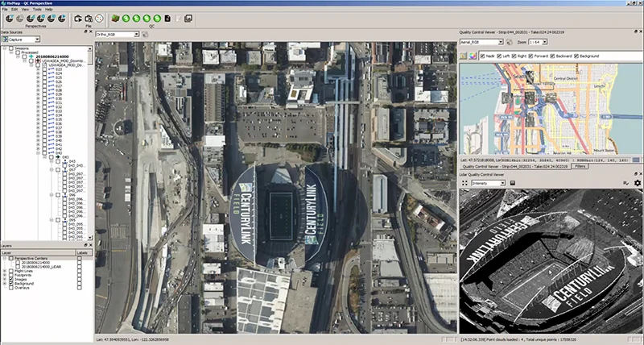Expand the Flight Lines layer node

click(x=5, y=271)
